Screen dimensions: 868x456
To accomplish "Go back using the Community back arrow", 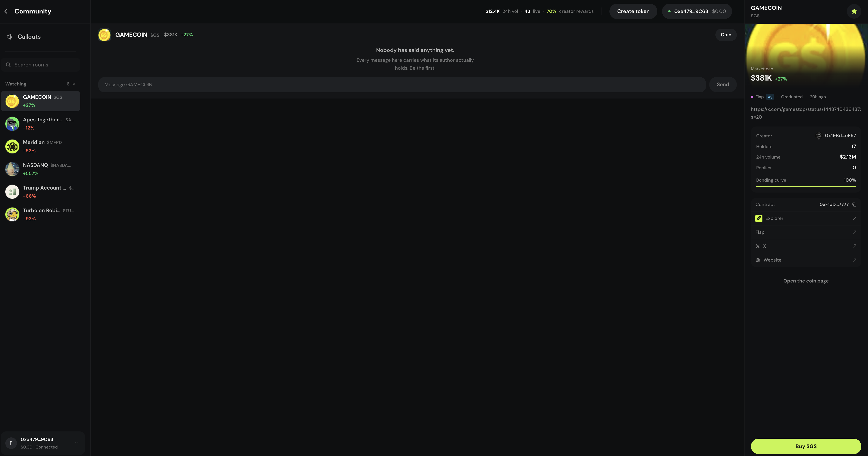I will [x=6, y=12].
